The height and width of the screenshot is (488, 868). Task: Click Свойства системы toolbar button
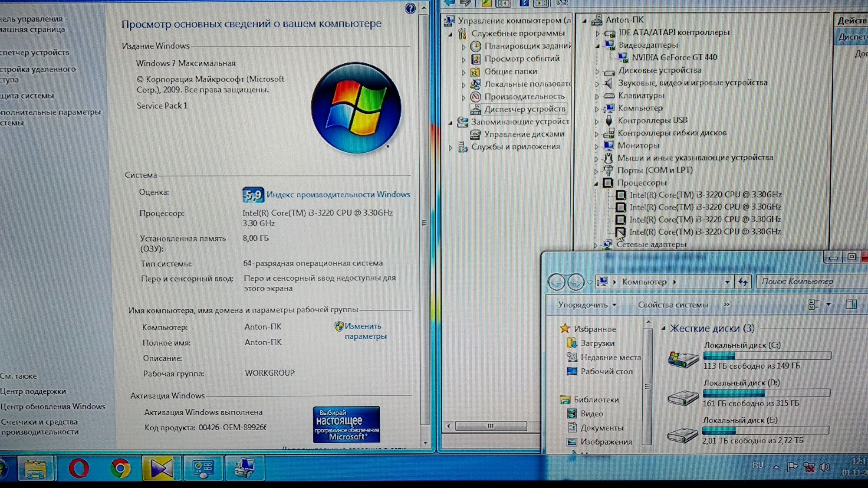(673, 305)
